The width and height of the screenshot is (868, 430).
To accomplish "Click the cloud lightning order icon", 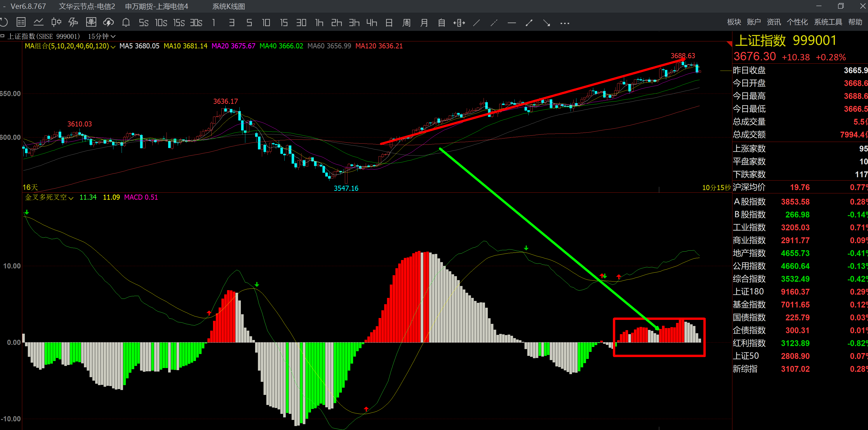I will click(x=108, y=23).
